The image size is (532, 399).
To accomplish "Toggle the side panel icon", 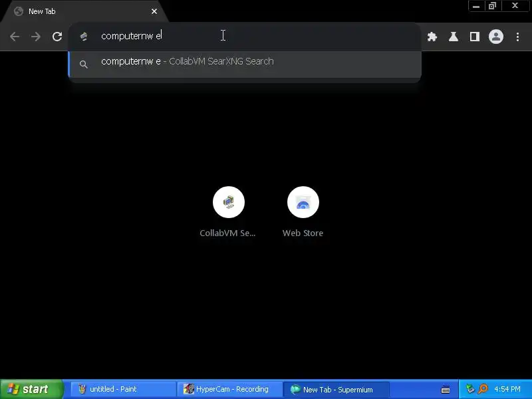I will point(474,37).
